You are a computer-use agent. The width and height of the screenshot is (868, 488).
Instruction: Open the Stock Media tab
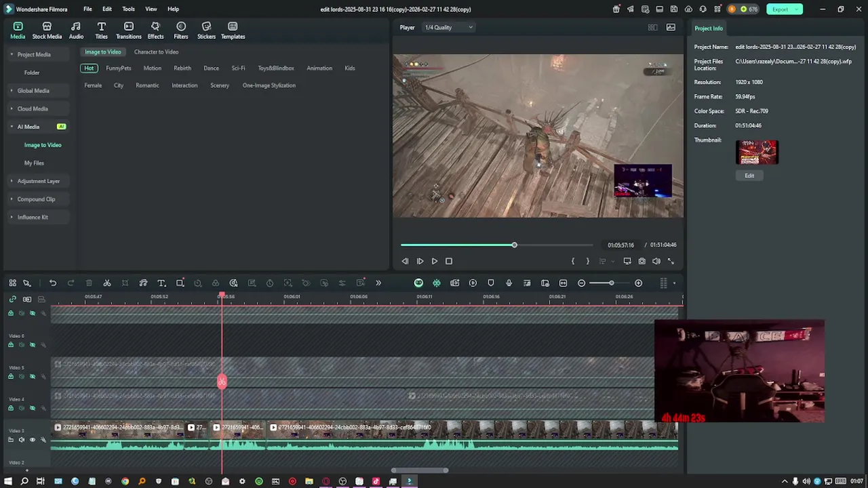coord(47,30)
